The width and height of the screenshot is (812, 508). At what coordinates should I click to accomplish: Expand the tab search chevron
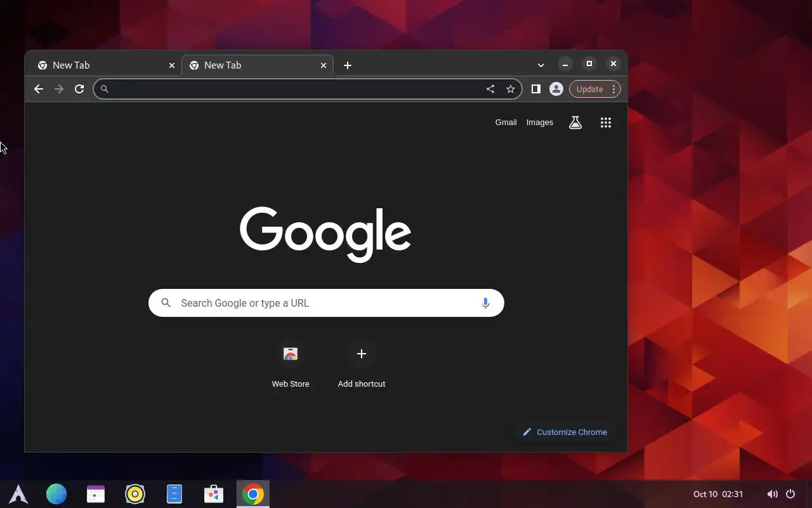[541, 65]
